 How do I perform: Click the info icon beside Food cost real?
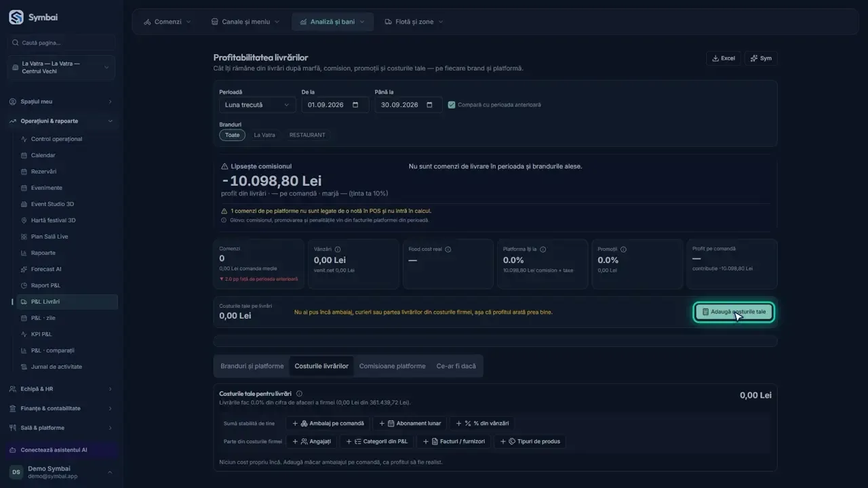(x=448, y=249)
